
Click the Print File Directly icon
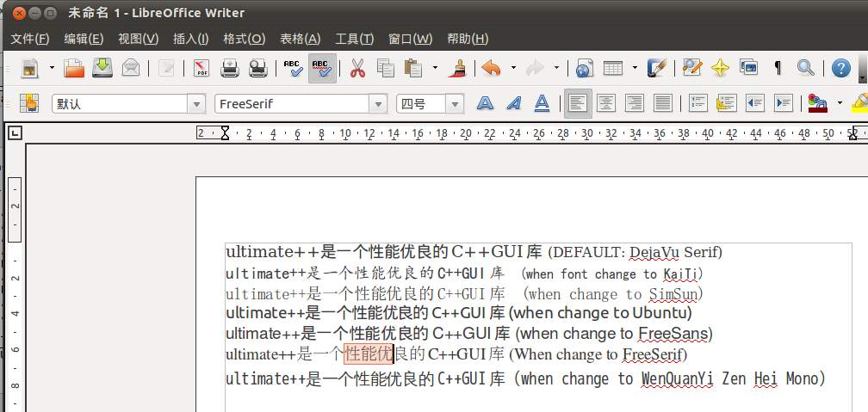[230, 68]
